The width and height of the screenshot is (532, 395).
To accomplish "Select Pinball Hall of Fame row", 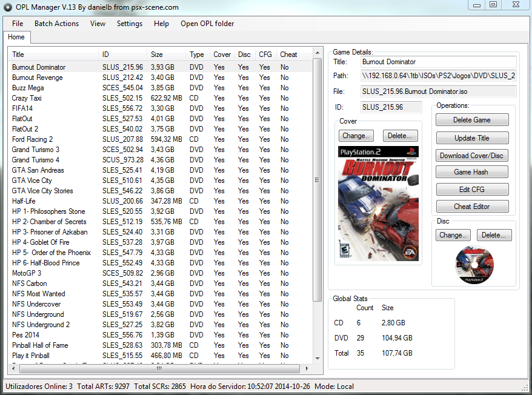I will point(160,345).
